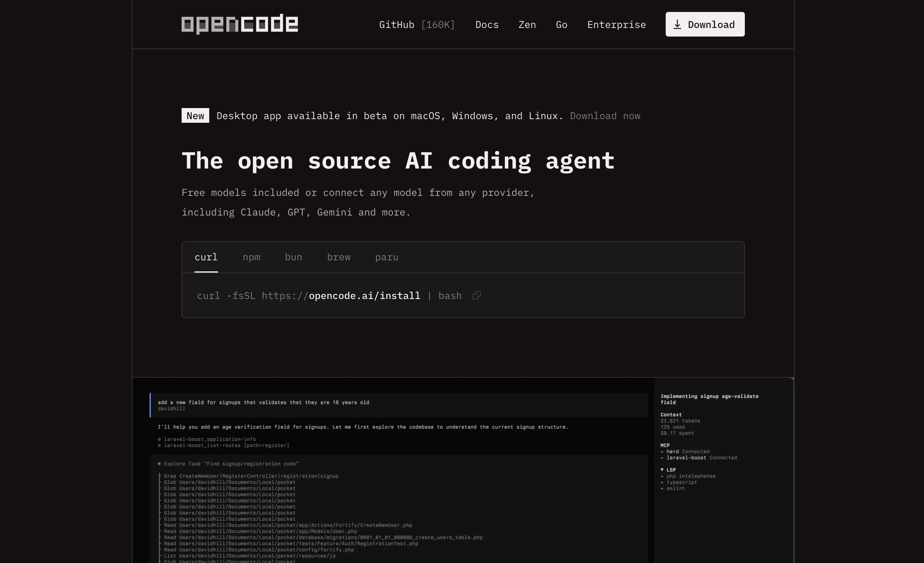Click the Download now link
This screenshot has height=563, width=924.
pos(605,116)
